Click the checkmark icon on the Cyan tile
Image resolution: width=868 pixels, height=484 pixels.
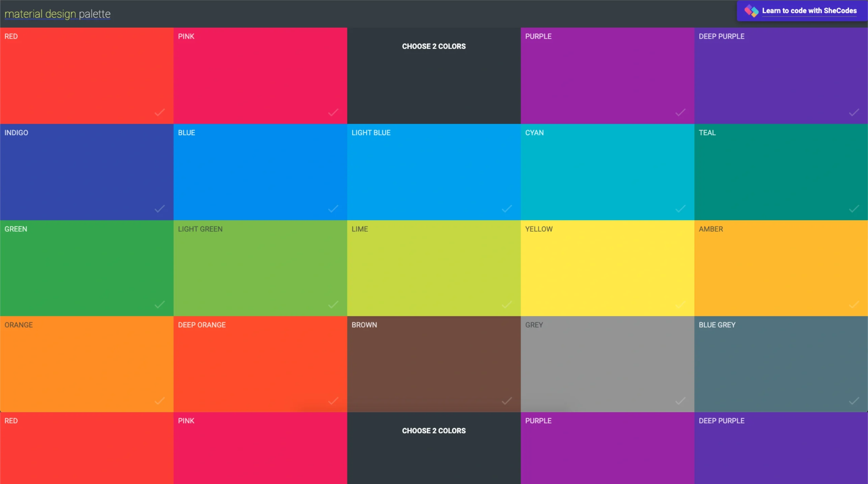coord(680,209)
